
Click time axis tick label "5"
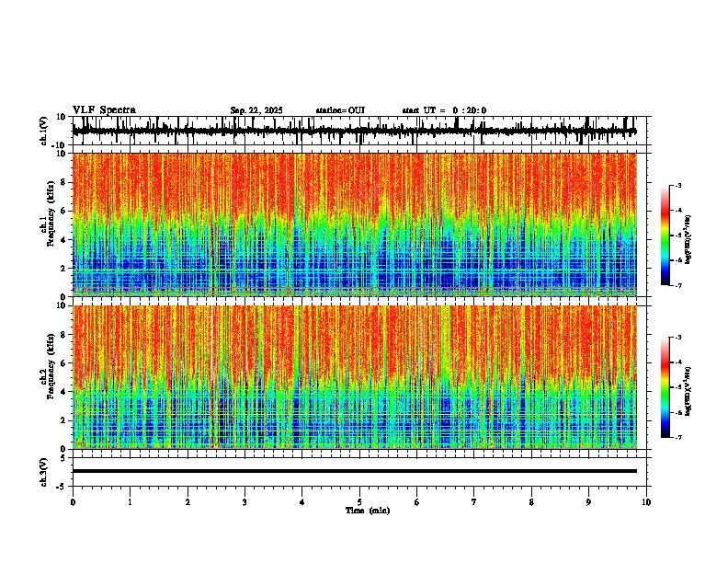coord(359,502)
